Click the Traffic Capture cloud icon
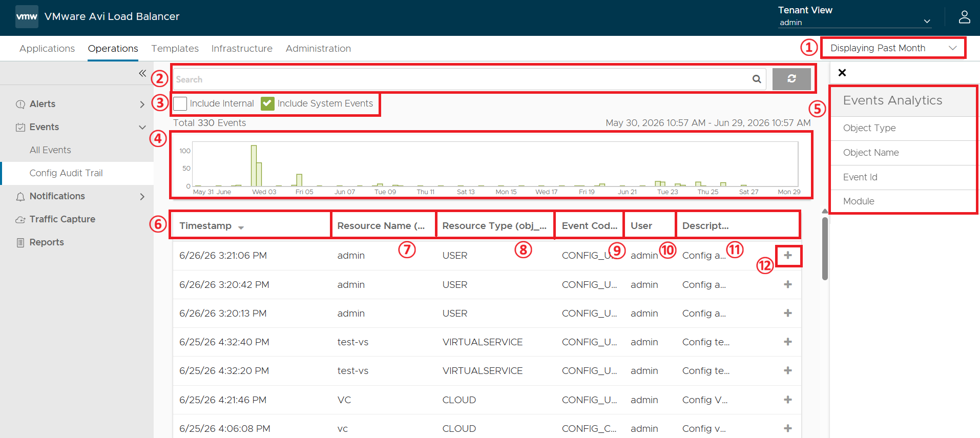Image resolution: width=980 pixels, height=438 pixels. click(x=20, y=219)
